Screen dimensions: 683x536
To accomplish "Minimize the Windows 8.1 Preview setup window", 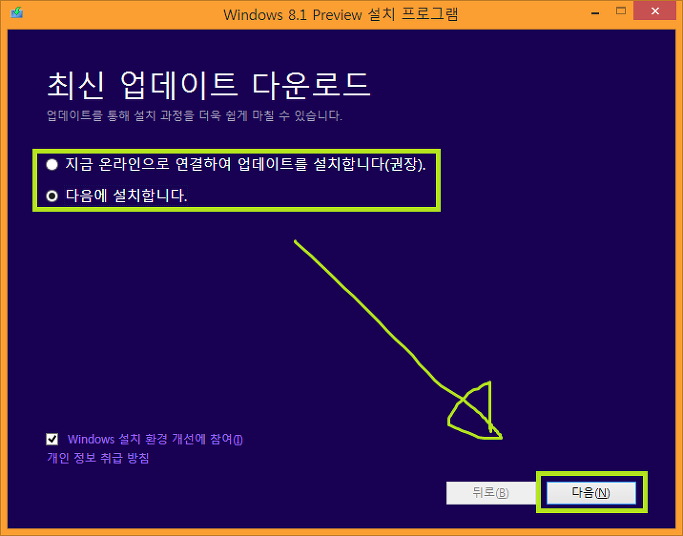I will click(x=595, y=13).
